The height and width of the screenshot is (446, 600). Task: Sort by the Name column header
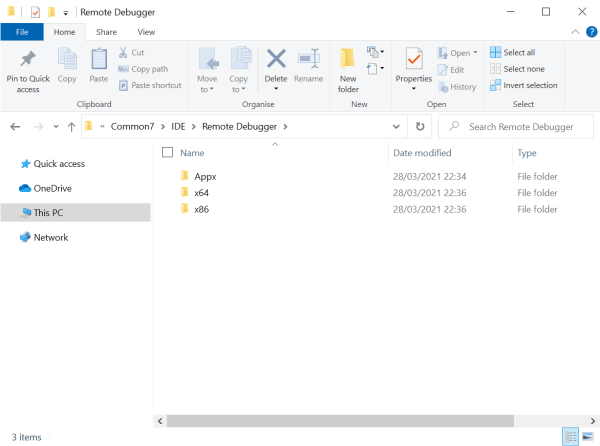(x=192, y=153)
